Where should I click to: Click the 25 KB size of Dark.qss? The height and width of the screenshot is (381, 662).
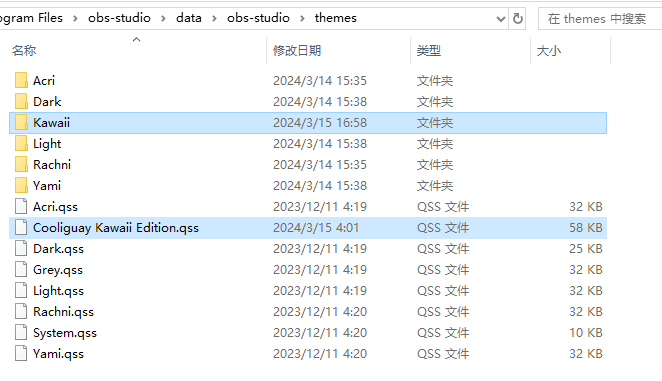[586, 249]
